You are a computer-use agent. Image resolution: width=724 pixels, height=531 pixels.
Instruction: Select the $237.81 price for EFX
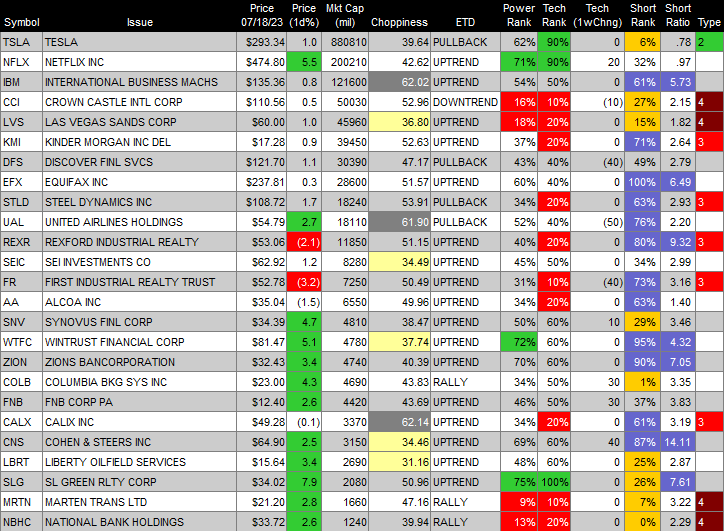coord(261,182)
